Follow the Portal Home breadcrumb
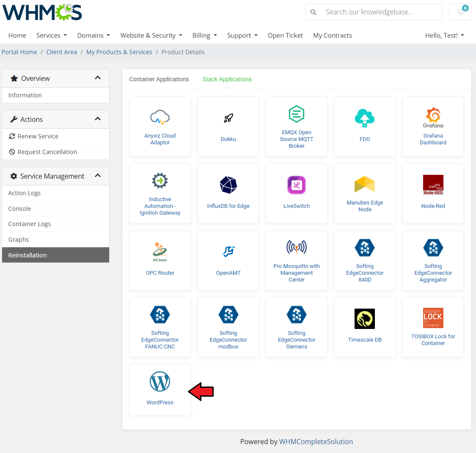Image resolution: width=476 pixels, height=453 pixels. point(19,52)
